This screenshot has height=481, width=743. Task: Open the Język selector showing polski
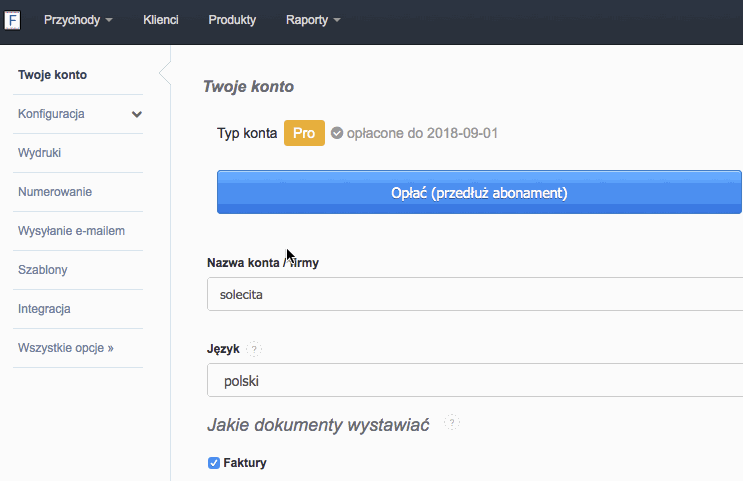coord(474,381)
